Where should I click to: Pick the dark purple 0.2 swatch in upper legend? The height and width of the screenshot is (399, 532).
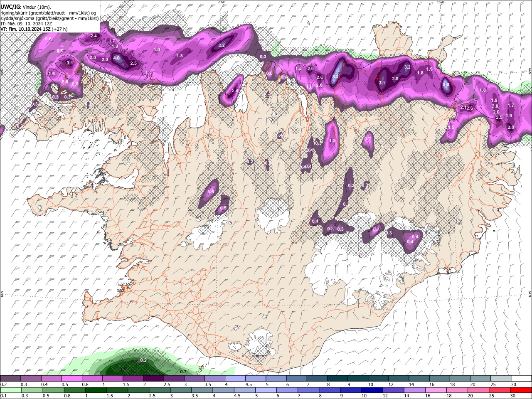point(10,378)
